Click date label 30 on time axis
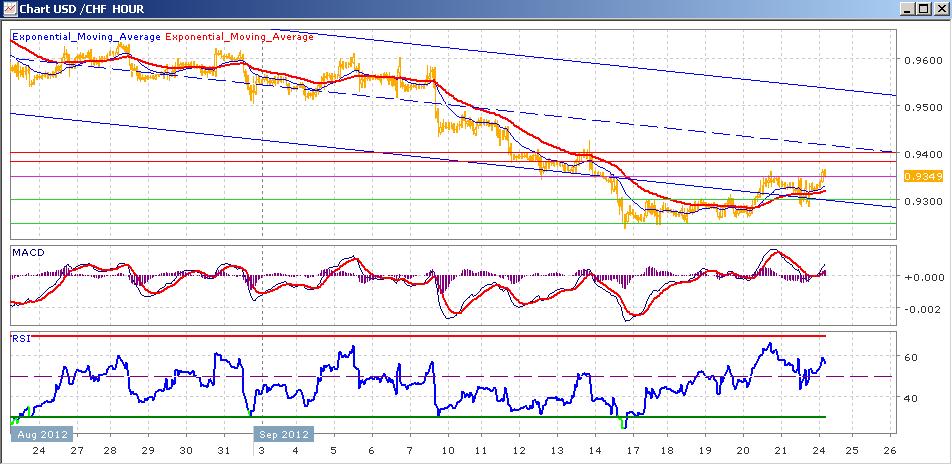This screenshot has width=952, height=465. tap(186, 452)
